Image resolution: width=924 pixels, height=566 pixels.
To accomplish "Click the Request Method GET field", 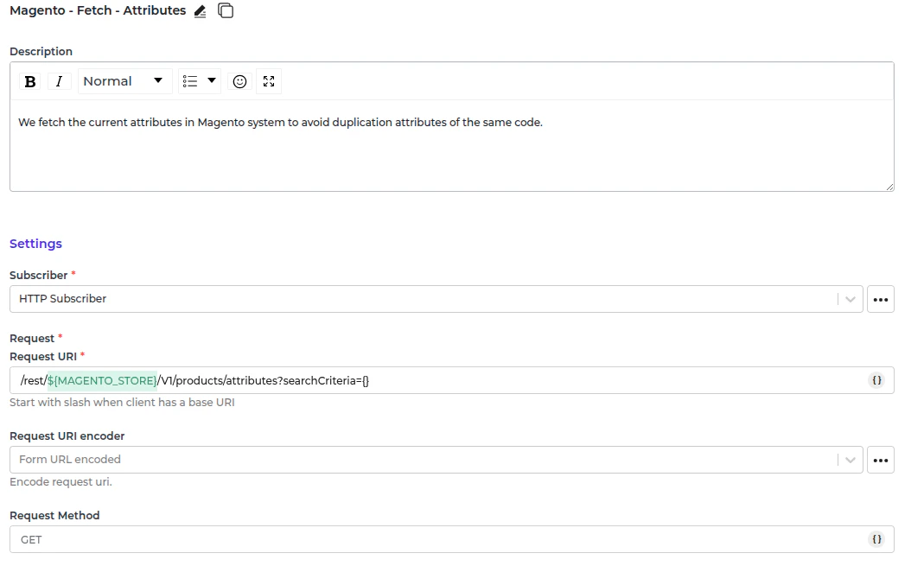I will pyautogui.click(x=451, y=539).
